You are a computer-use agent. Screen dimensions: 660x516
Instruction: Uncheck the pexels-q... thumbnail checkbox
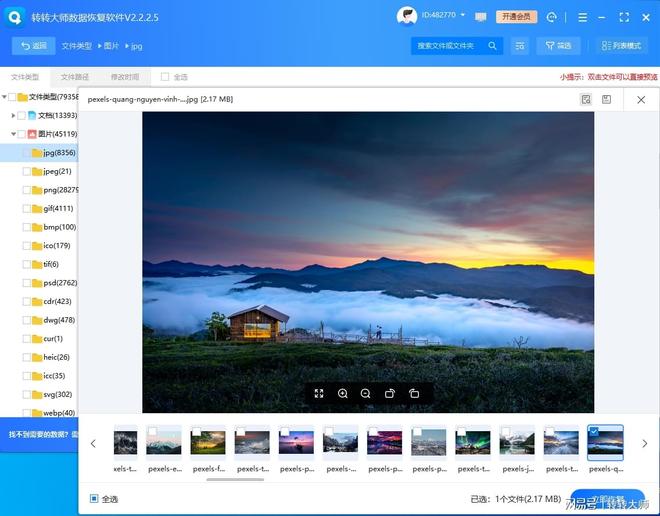pyautogui.click(x=593, y=431)
